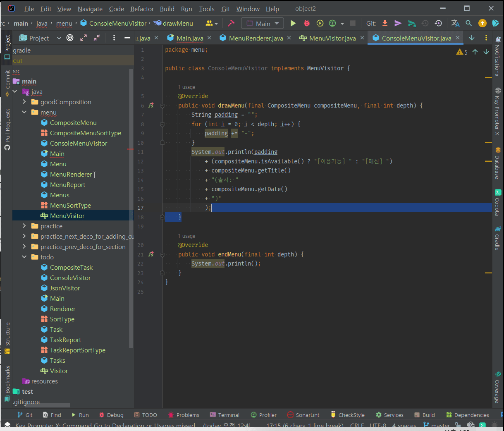Click implemented-method gutter icon beside drawMenu

[x=151, y=105]
